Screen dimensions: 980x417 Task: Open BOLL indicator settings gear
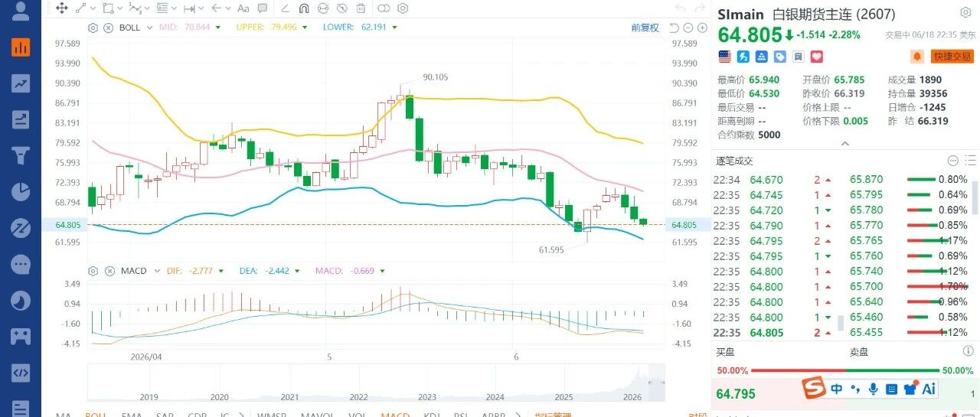coord(93,28)
